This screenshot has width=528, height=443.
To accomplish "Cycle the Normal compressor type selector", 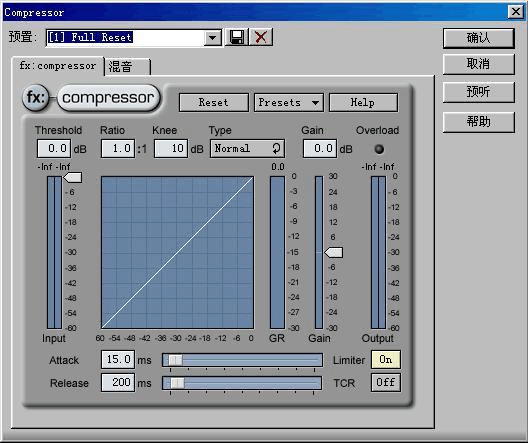I will coord(247,148).
